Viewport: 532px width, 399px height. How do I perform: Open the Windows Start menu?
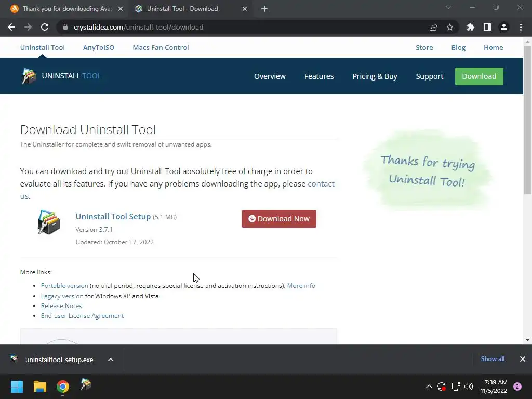pyautogui.click(x=17, y=387)
